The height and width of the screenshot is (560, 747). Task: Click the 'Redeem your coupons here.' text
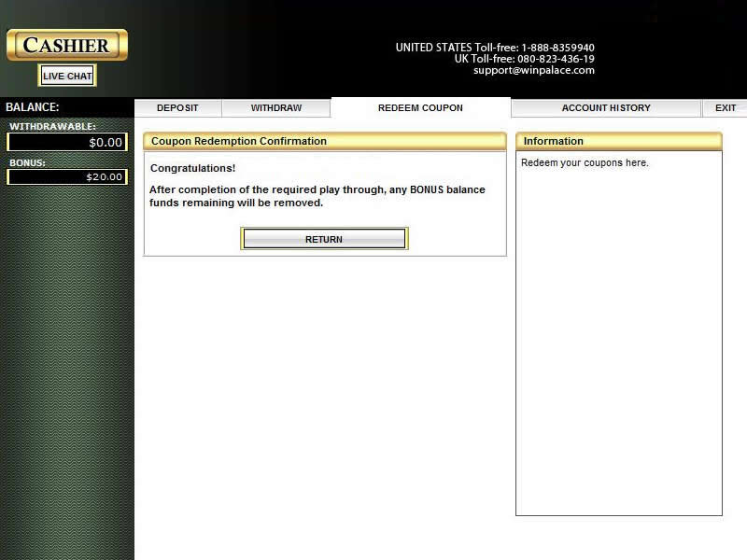[x=585, y=162]
